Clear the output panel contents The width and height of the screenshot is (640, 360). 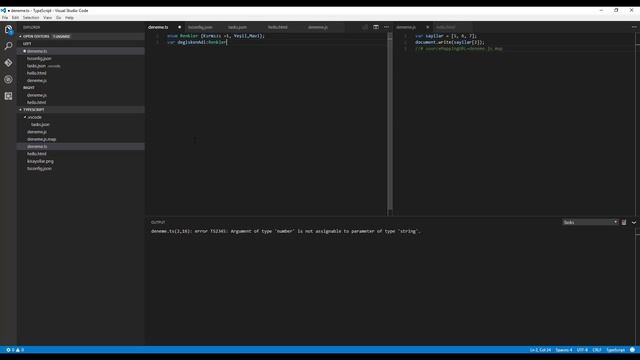click(624, 222)
